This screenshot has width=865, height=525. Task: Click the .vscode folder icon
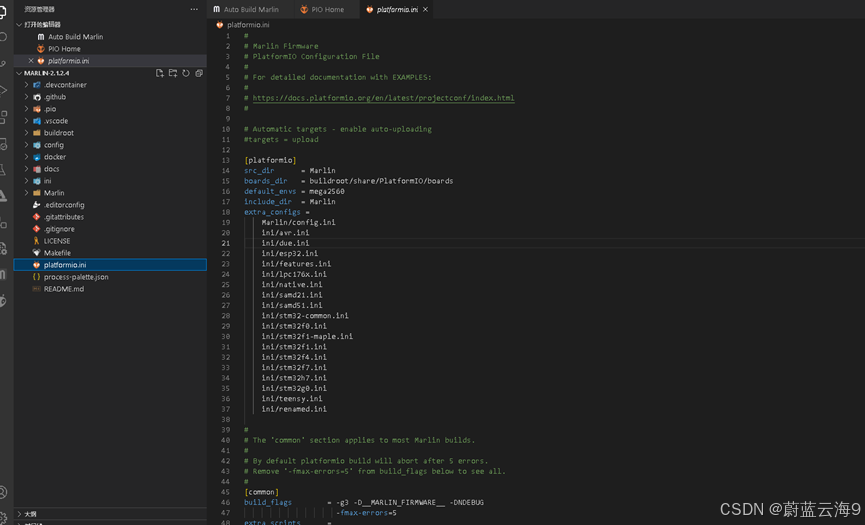pos(36,121)
